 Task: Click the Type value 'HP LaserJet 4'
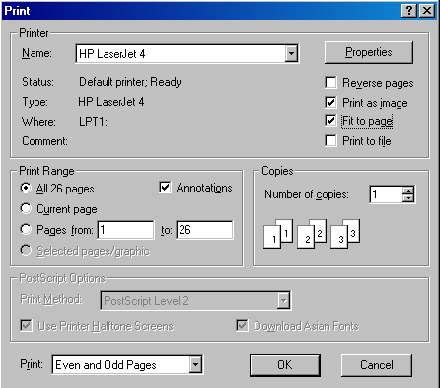pyautogui.click(x=111, y=102)
